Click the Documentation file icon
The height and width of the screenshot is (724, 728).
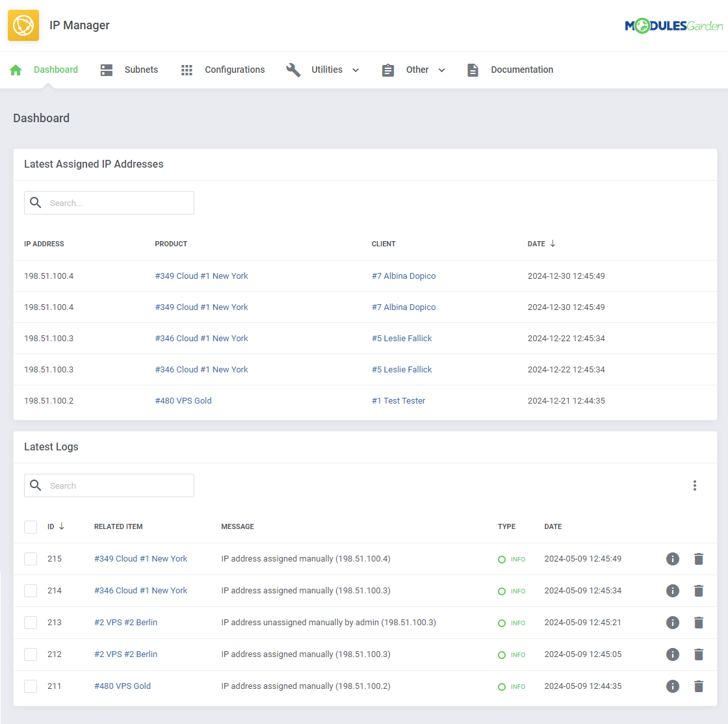[x=473, y=70]
